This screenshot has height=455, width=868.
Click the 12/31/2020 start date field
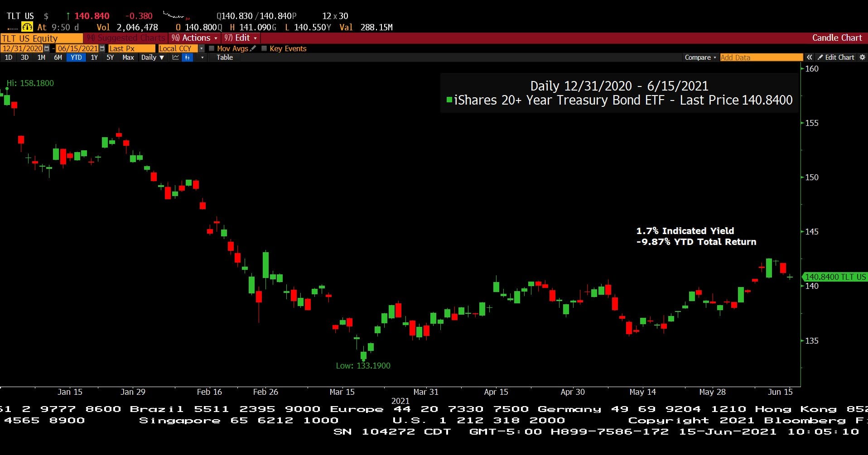click(x=22, y=48)
